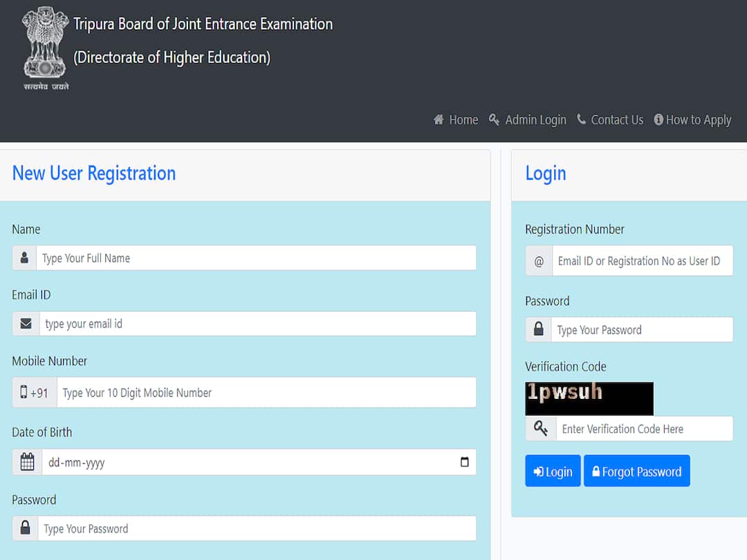
Task: Click the magnifier icon beside Verification Code
Action: pos(540,429)
